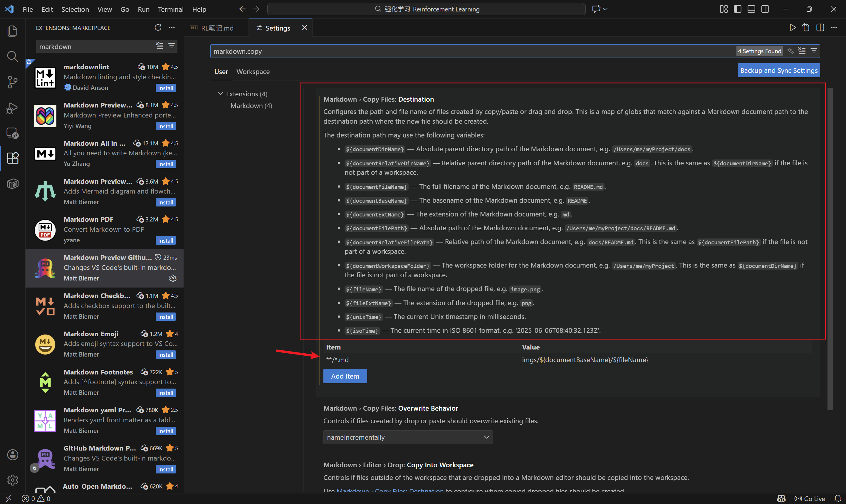Viewport: 846px width, 504px height.
Task: Open the Explorer view in activity bar
Action: (13, 31)
